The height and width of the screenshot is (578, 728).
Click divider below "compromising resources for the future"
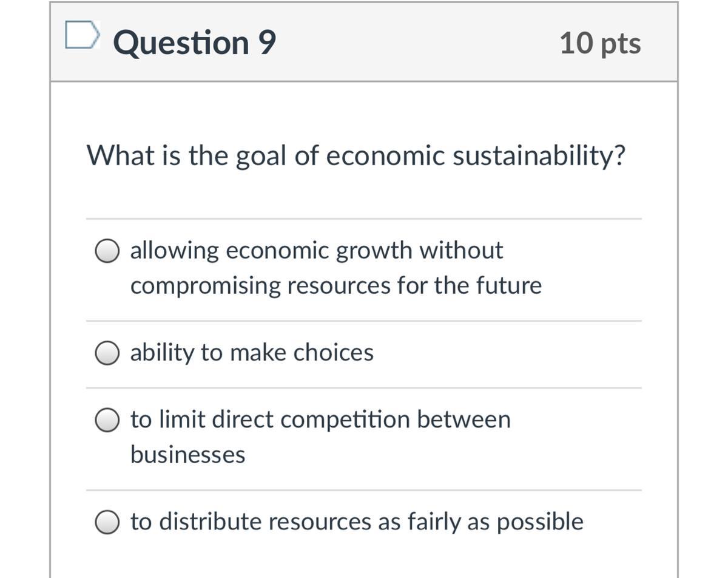tap(363, 321)
